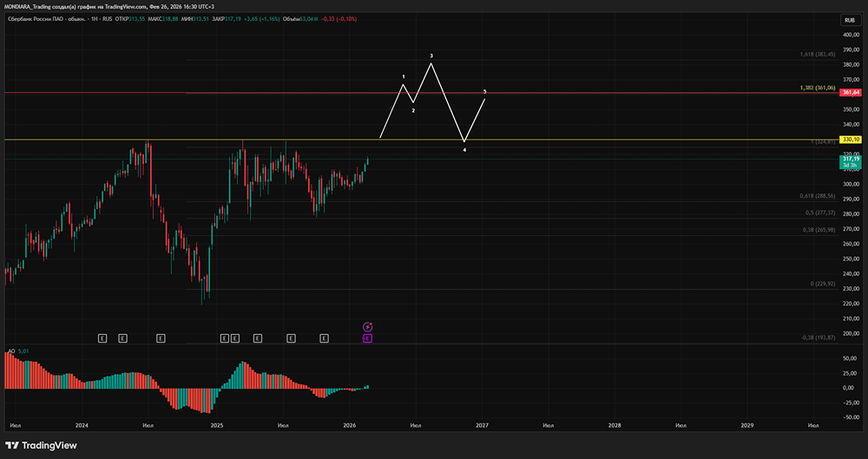Image resolution: width=868 pixels, height=459 pixels.
Task: Click the ОТКР 313,55 open value
Action: coord(129,19)
